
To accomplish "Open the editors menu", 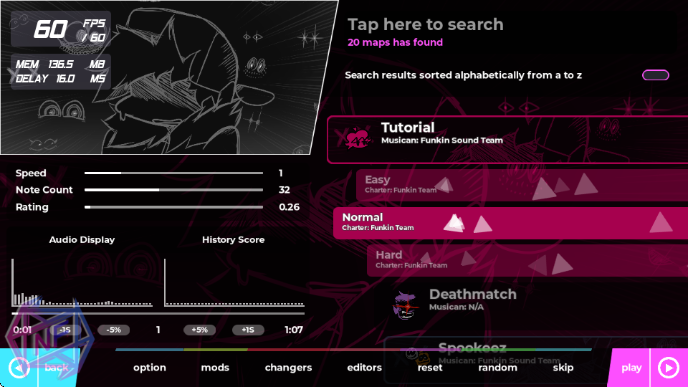I will tap(364, 368).
